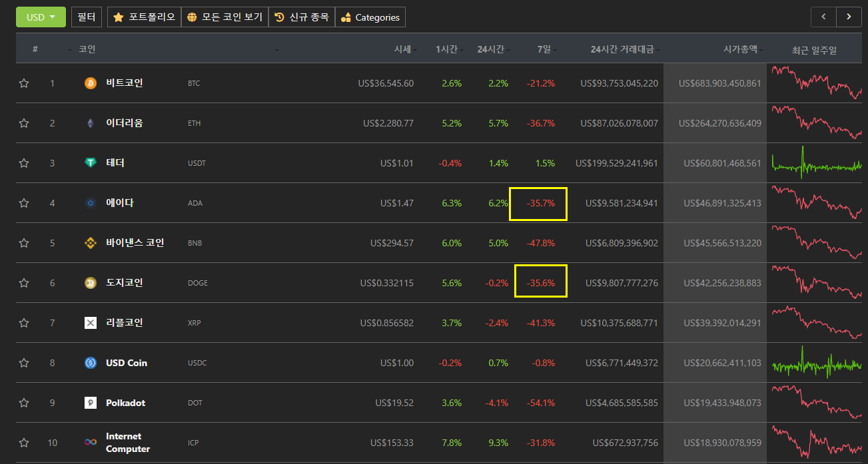Screen dimensions: 868x464
Task: Open the 포트폴리오 tab
Action: (144, 17)
